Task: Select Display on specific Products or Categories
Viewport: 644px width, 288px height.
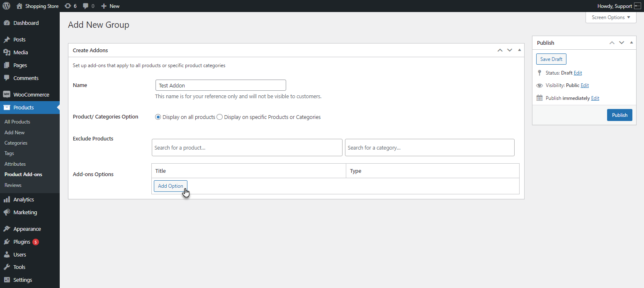Action: coord(220,117)
